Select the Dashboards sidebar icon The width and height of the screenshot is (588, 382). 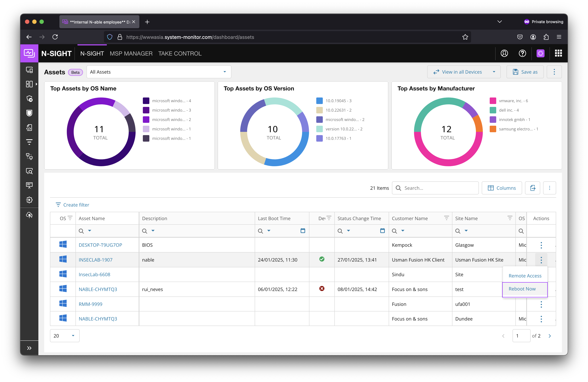point(29,84)
